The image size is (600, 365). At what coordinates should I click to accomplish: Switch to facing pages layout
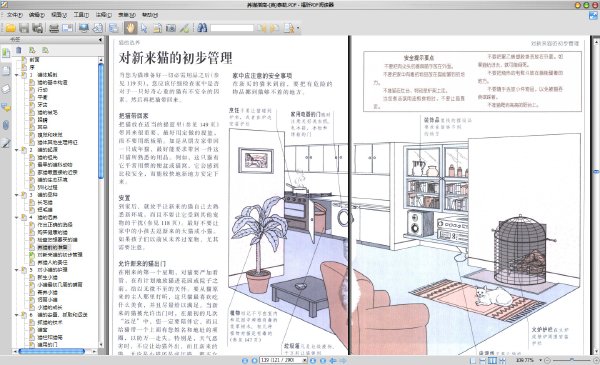[492, 360]
